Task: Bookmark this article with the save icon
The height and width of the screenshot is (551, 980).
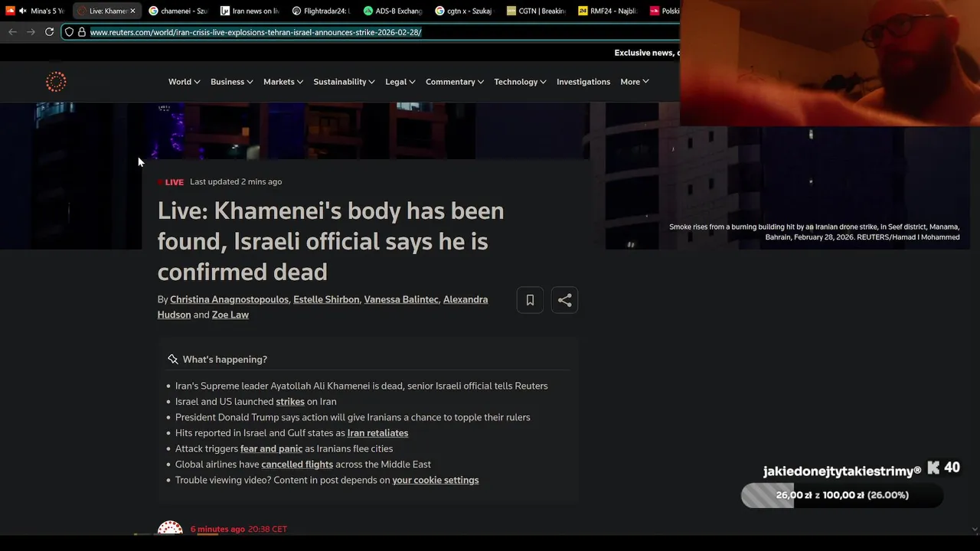Action: [x=530, y=301]
